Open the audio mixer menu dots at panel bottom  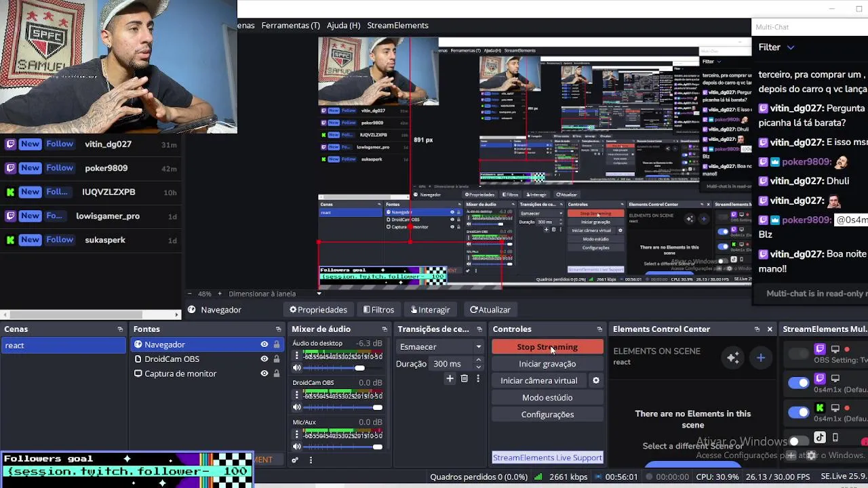pyautogui.click(x=311, y=460)
